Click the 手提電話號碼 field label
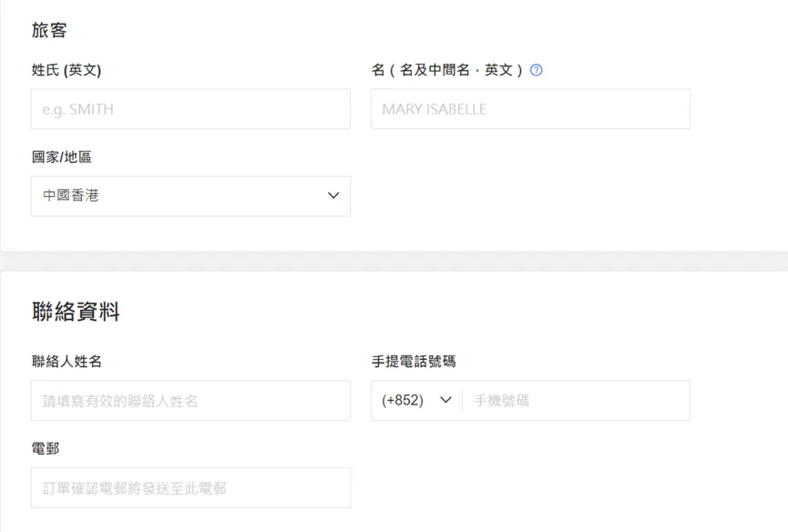Viewport: 788px width, 532px height. click(414, 362)
